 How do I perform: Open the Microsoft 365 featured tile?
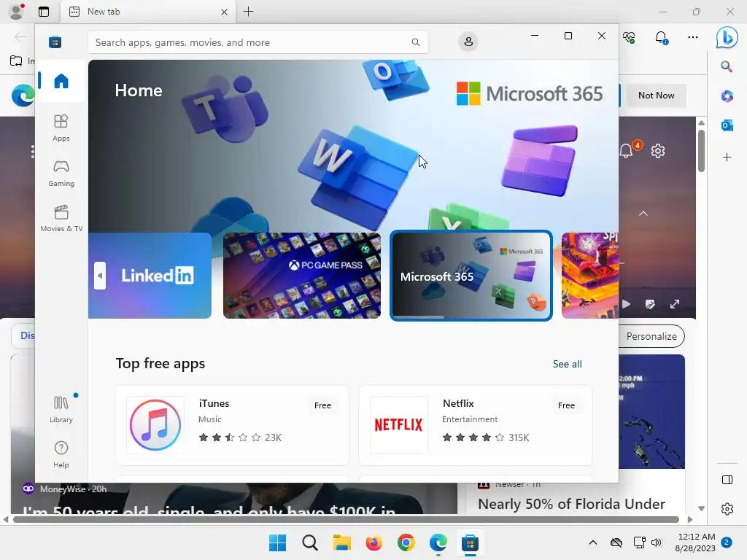pyautogui.click(x=471, y=275)
